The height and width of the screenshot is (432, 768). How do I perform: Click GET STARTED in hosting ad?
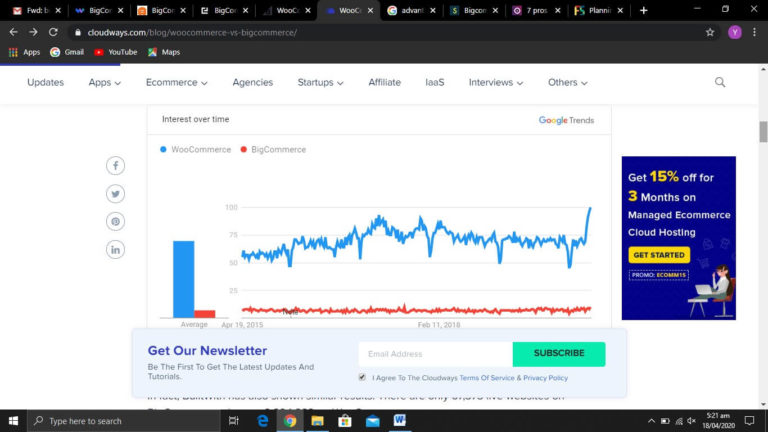659,255
